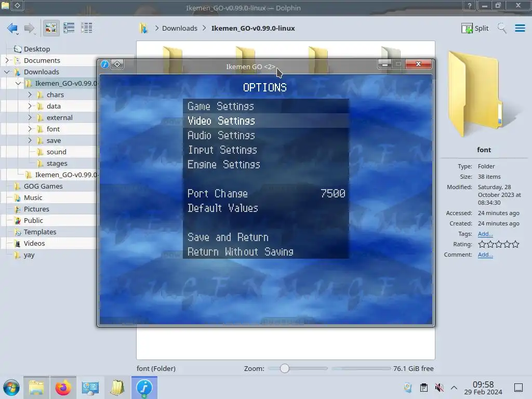Adjust the Dolphin zoom slider handle

(285, 368)
